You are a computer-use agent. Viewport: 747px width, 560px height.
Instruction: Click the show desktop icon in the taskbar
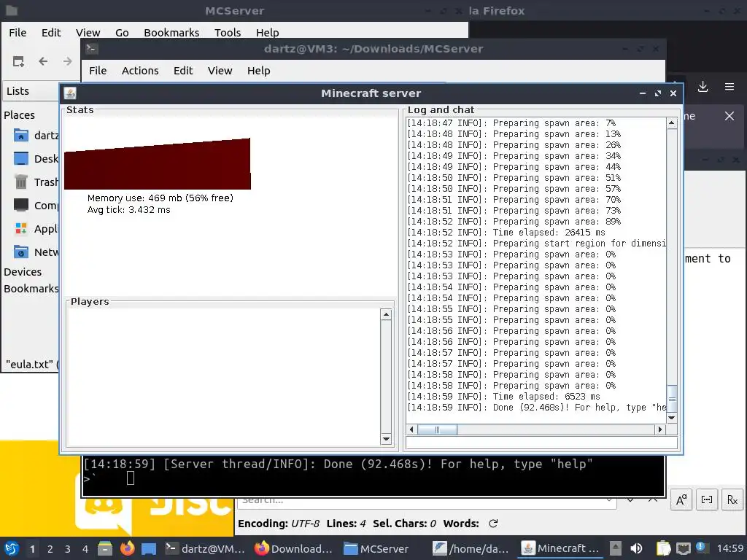coord(149,549)
